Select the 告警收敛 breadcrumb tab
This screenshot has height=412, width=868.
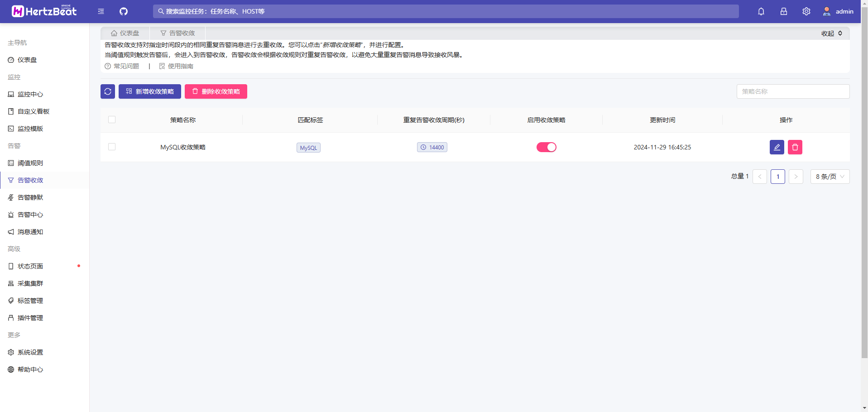tap(177, 33)
